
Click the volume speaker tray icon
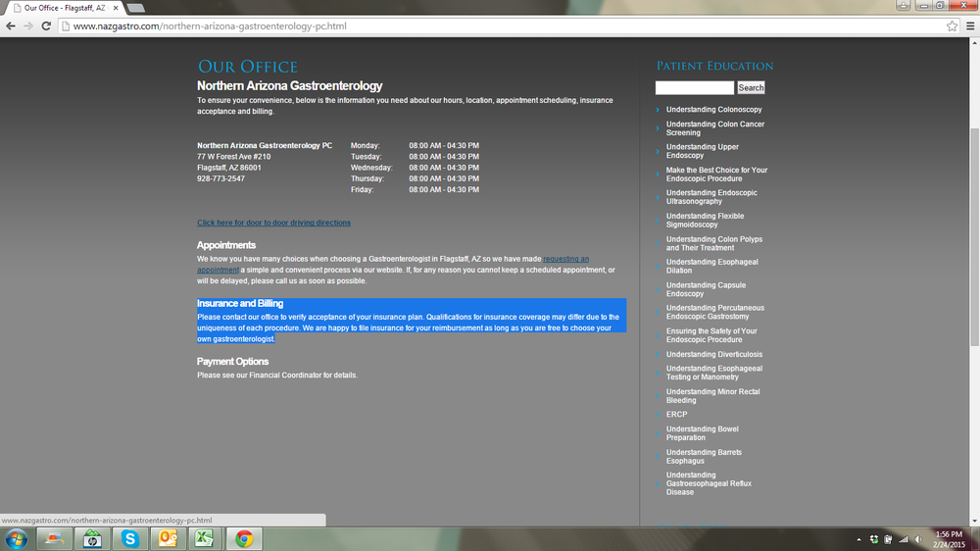coord(918,539)
